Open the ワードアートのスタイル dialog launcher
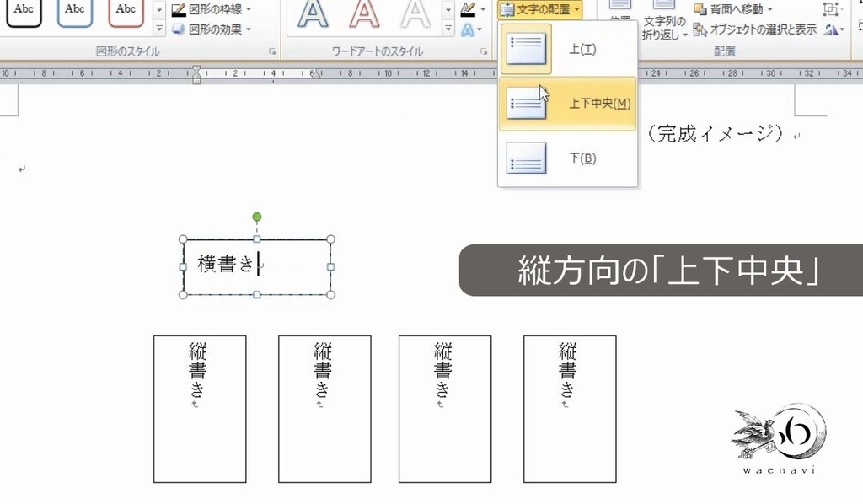Image resolution: width=863 pixels, height=504 pixels. click(483, 50)
